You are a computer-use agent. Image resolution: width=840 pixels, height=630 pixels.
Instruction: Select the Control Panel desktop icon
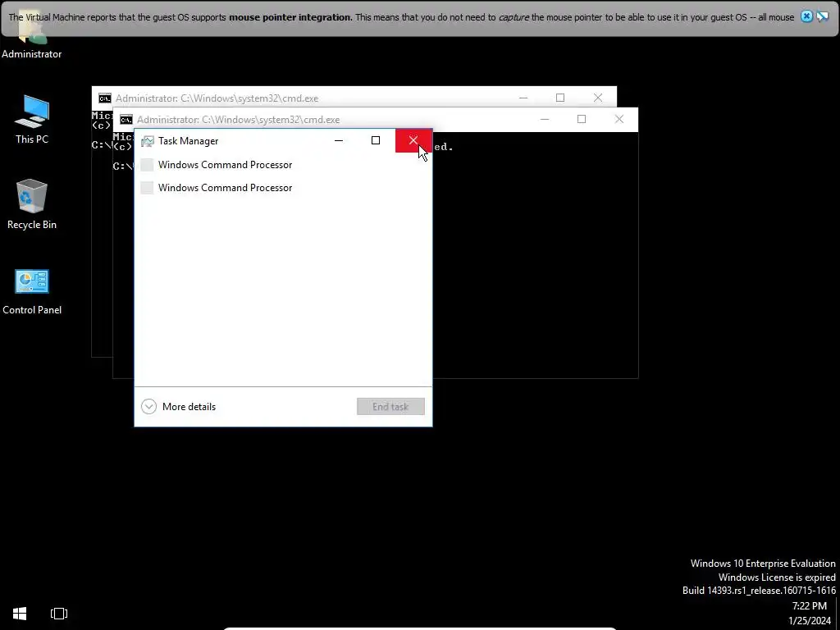pos(32,292)
